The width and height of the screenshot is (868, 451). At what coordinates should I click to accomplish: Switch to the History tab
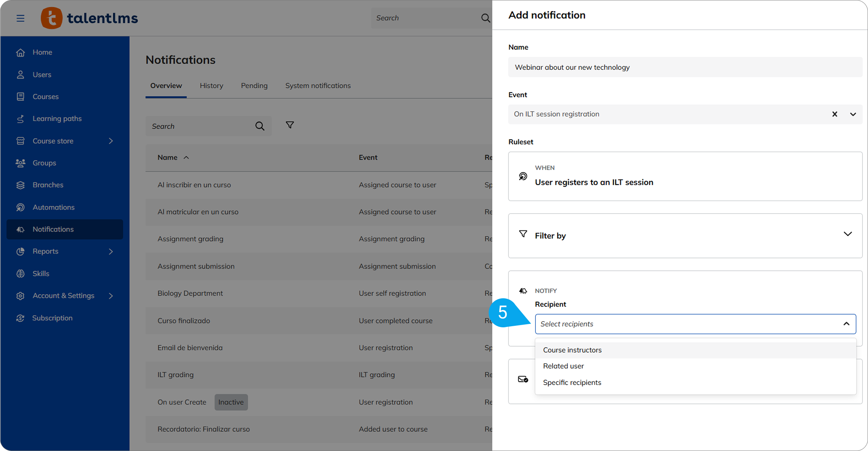pos(211,86)
